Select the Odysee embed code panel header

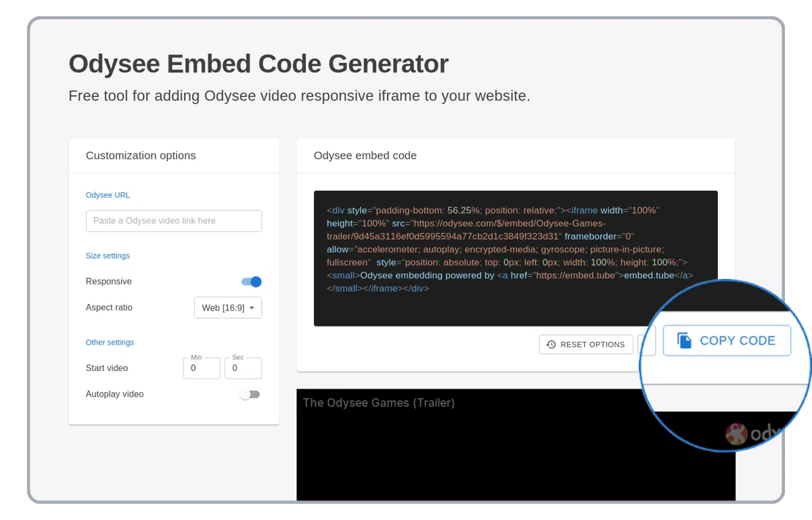pos(365,156)
